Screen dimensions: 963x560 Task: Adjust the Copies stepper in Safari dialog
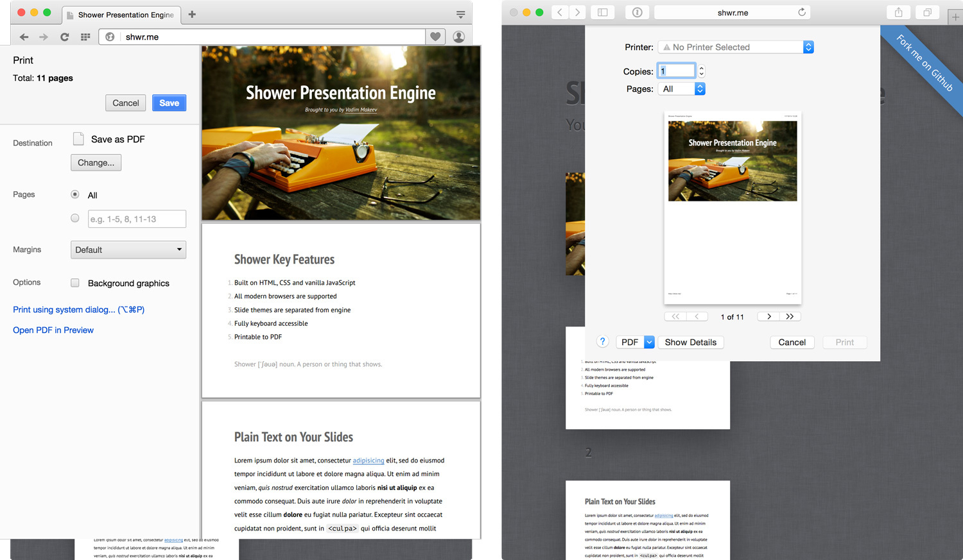[701, 71]
